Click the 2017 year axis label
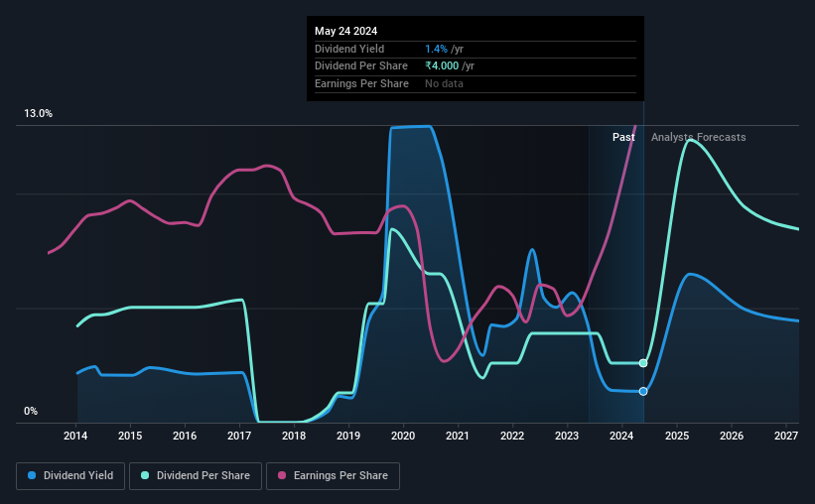Viewport: 815px width, 504px height. 239,436
